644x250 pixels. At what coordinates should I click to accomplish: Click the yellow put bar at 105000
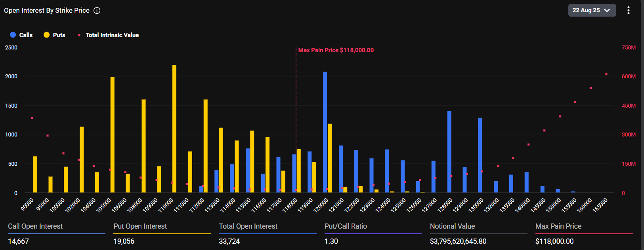113,134
